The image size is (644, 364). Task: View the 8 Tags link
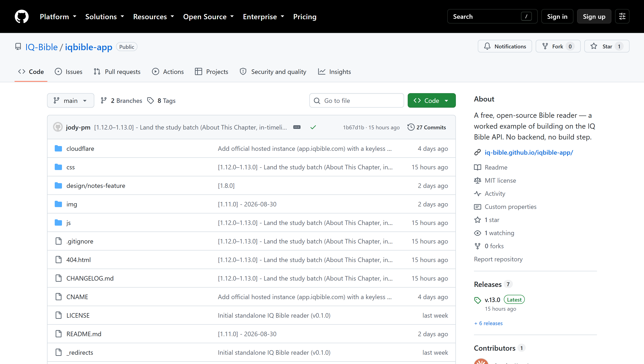tap(161, 101)
